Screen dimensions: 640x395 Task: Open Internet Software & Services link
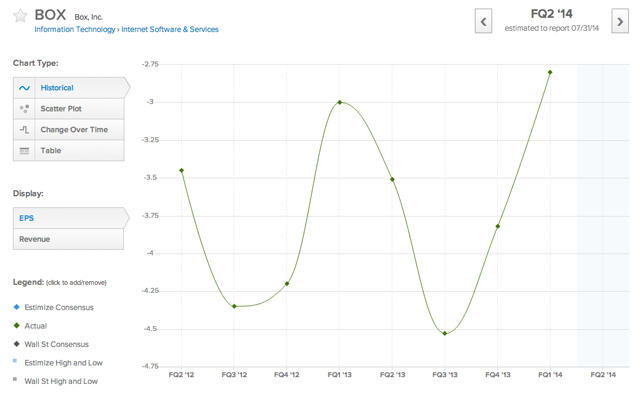click(x=170, y=29)
